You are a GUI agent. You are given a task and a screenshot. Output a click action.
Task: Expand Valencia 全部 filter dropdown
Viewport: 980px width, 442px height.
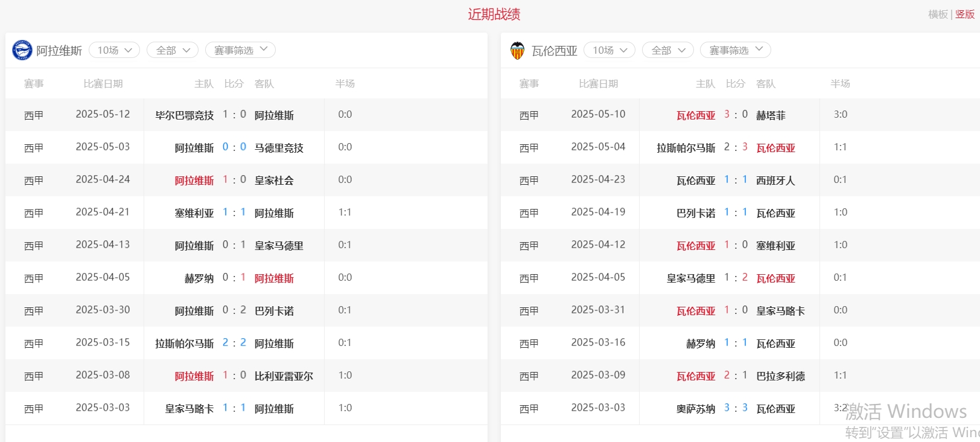[x=668, y=50]
